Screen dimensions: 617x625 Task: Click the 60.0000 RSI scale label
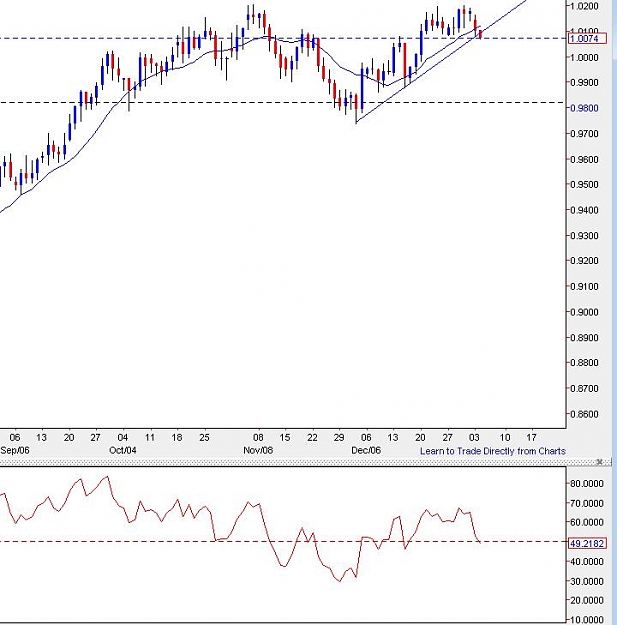(x=587, y=522)
